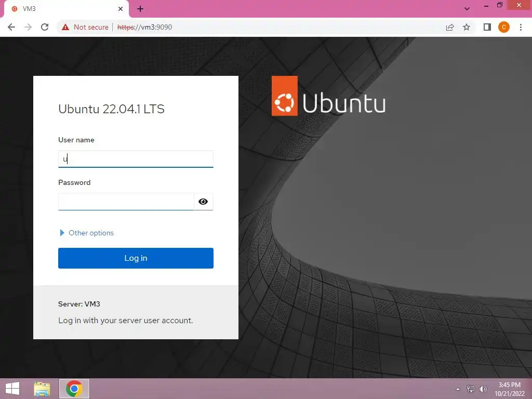Click into the User name field

(136, 159)
